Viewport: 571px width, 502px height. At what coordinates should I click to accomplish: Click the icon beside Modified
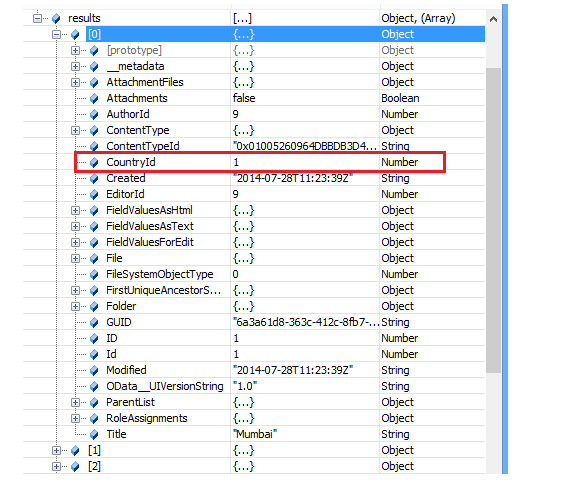pyautogui.click(x=94, y=371)
